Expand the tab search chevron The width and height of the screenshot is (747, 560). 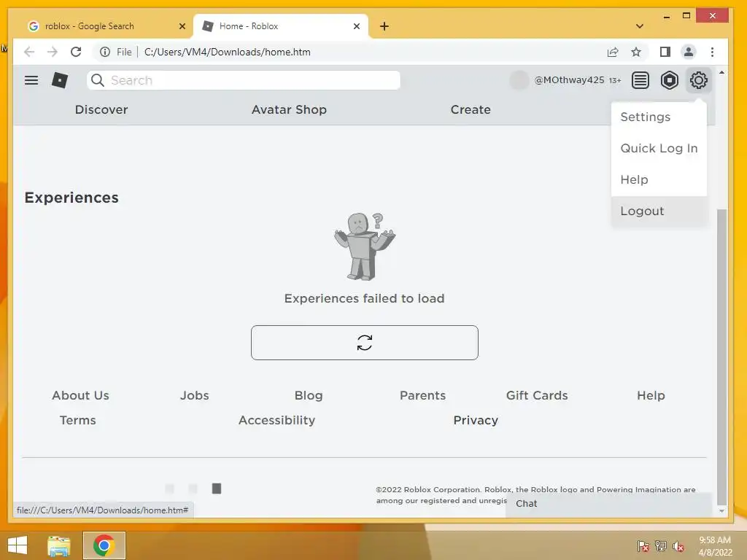click(x=640, y=26)
